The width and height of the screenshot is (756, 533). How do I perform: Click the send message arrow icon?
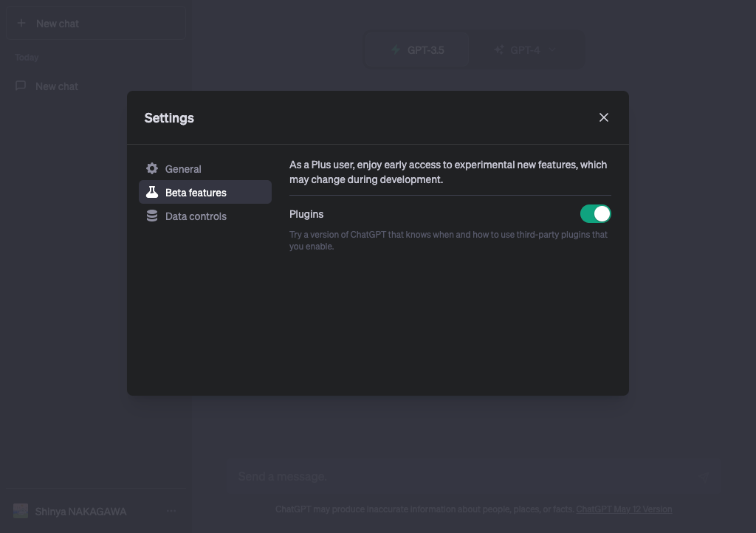tap(703, 476)
